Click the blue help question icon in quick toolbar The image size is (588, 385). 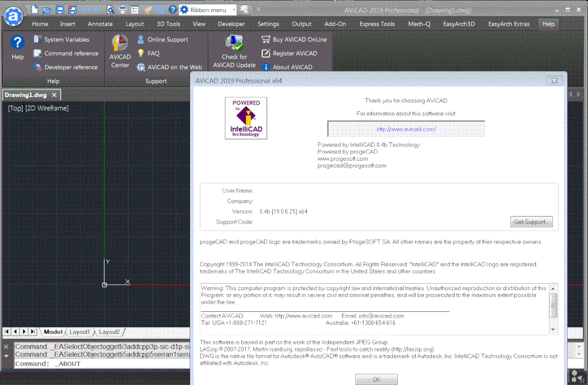click(173, 10)
